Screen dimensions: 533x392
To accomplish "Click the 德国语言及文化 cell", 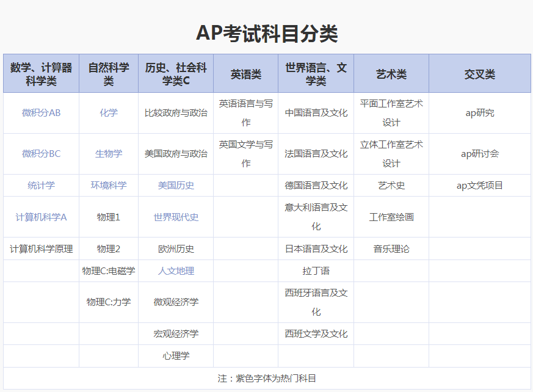I will [x=316, y=185].
